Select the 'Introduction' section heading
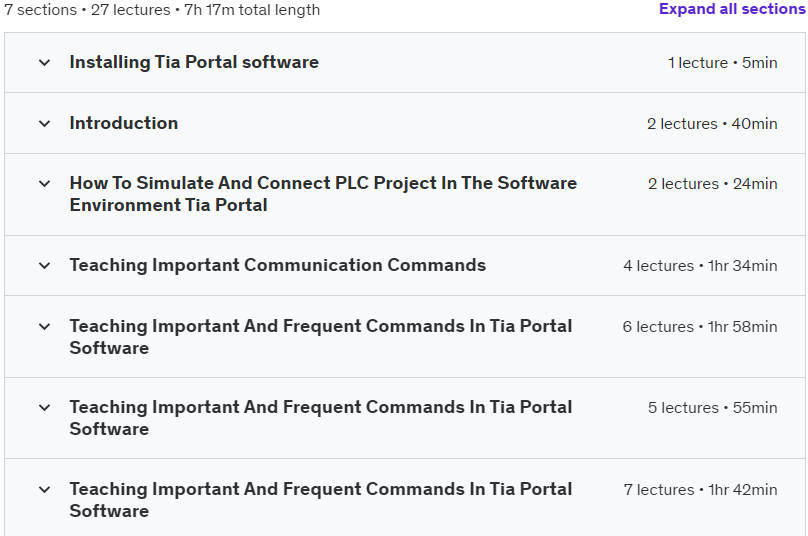 [x=123, y=123]
